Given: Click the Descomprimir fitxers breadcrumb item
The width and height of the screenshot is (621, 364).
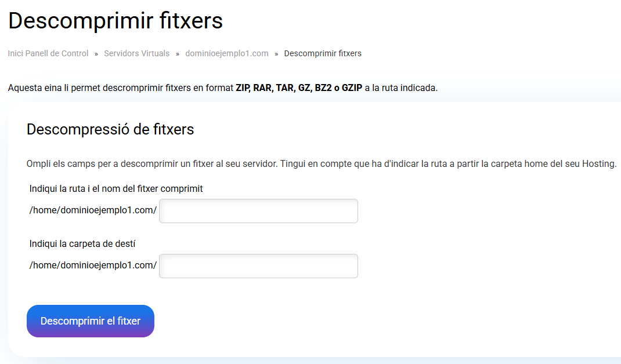Looking at the screenshot, I should pos(323,53).
